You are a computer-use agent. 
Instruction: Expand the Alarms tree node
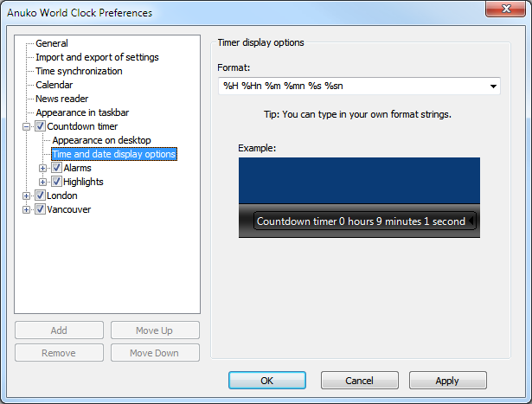click(43, 168)
